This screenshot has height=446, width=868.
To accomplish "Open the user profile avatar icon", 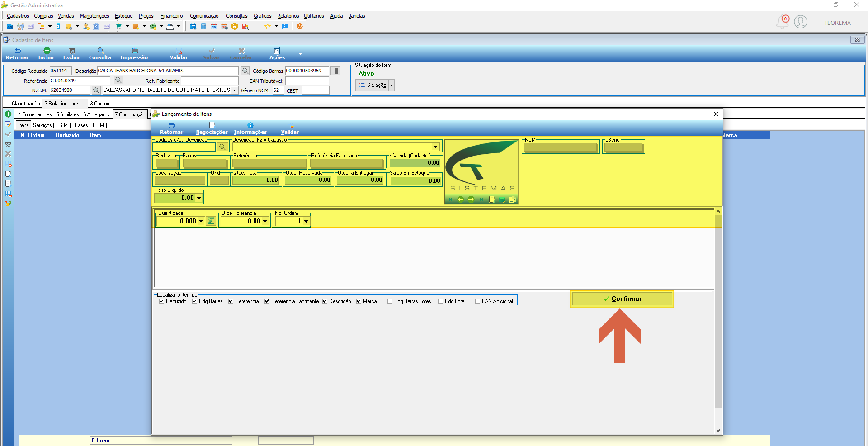I will coord(801,22).
